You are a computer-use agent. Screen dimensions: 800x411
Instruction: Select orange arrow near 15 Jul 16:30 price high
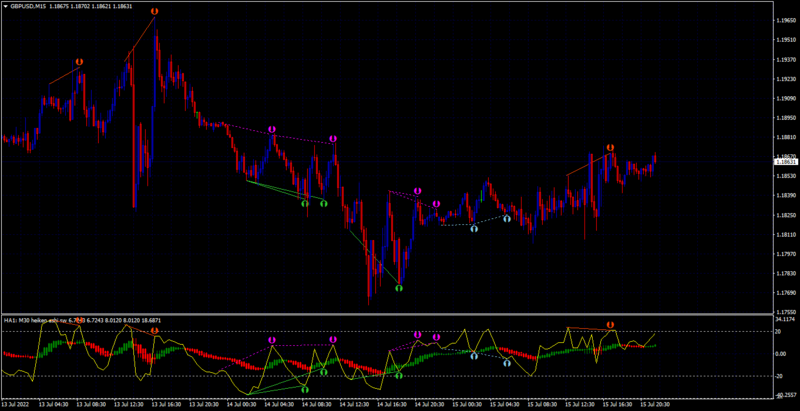click(610, 147)
